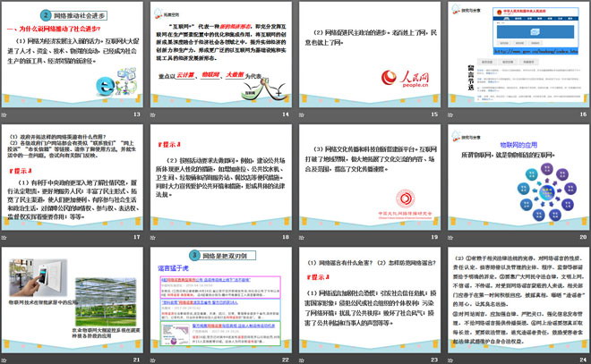Click the slide number label "22"
The image size is (591, 364).
[286, 360]
